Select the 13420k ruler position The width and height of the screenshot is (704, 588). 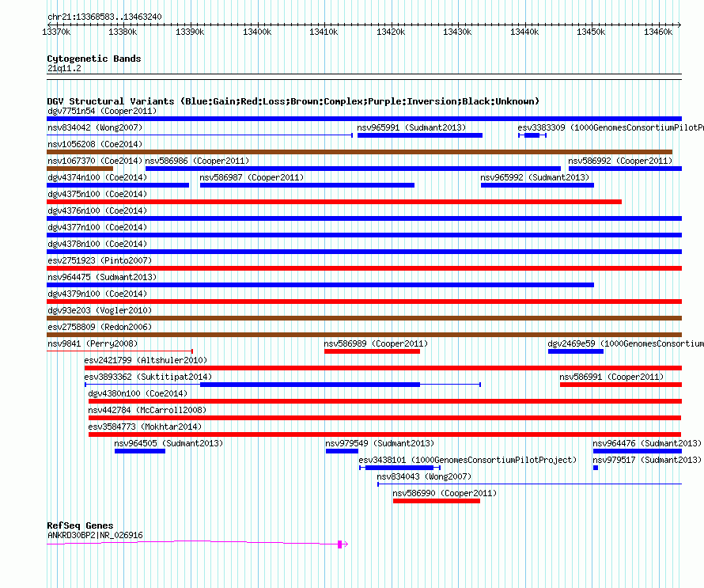click(x=391, y=32)
